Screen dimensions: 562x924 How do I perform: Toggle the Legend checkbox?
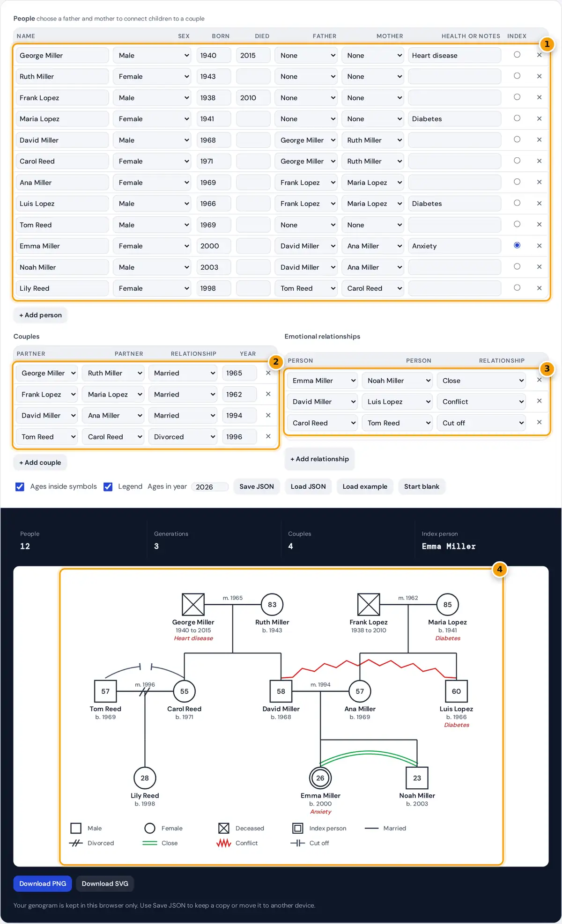click(108, 487)
